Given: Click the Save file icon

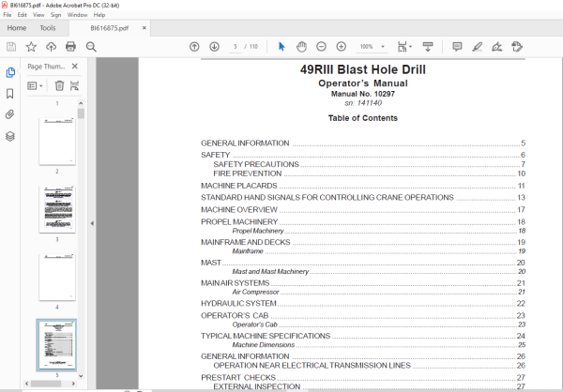Looking at the screenshot, I should [x=11, y=47].
